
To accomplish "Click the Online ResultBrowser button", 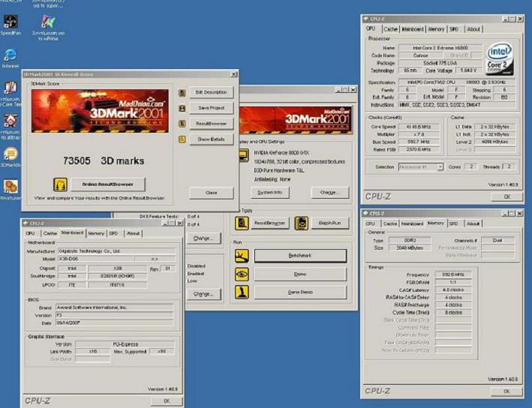I will click(107, 184).
